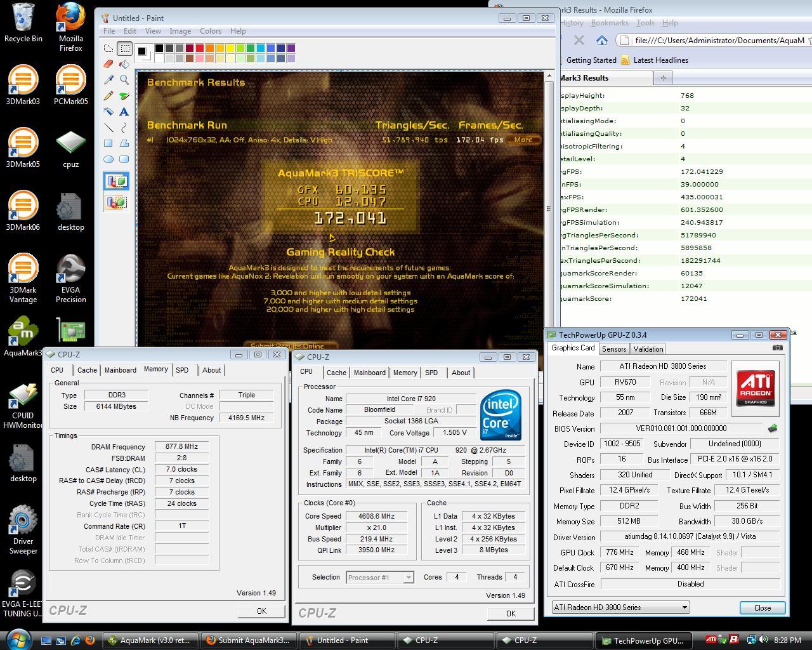Open the ATI Radeon HD 3800 Series dropdown
The image size is (812, 650).
click(620, 607)
